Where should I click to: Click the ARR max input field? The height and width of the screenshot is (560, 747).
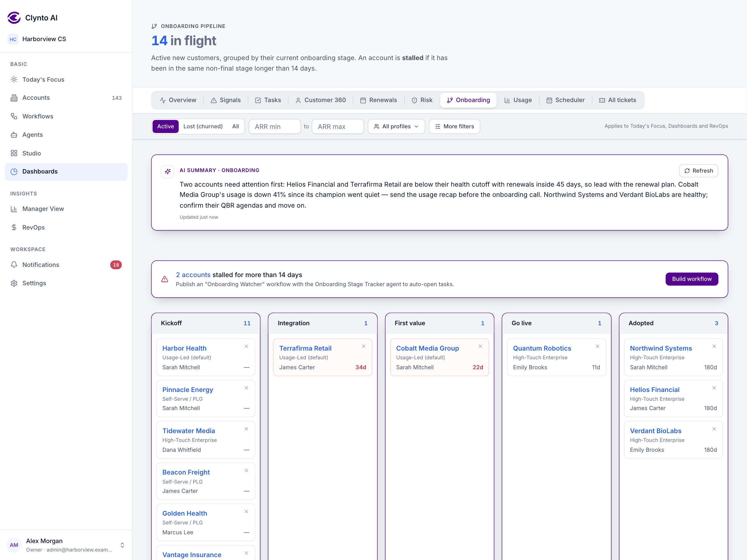coord(338,126)
